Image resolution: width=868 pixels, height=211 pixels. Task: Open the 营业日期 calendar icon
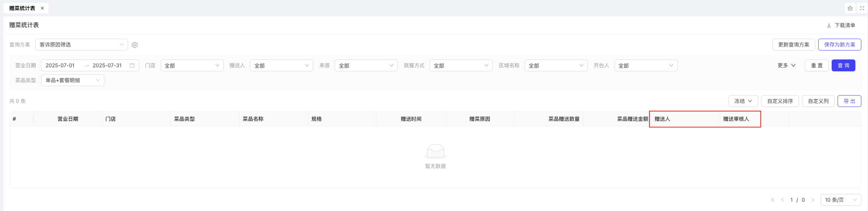(x=132, y=65)
